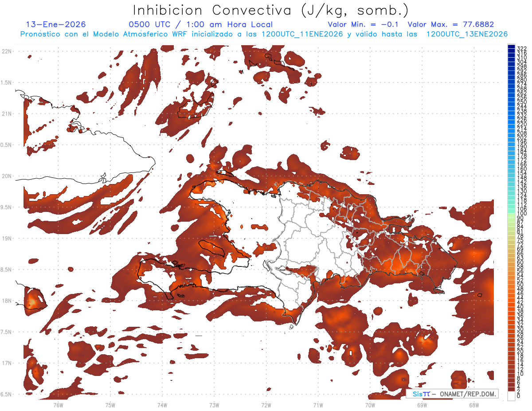
Task: Click the "Valor Max. = 77.6882" text
Action: pos(450,24)
